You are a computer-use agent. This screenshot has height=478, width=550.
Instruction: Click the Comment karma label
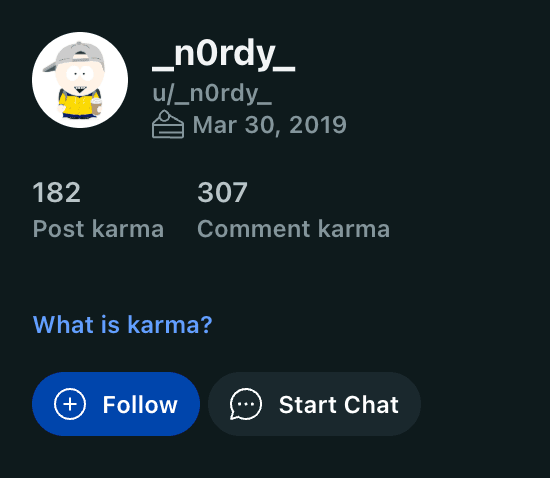[x=294, y=229]
